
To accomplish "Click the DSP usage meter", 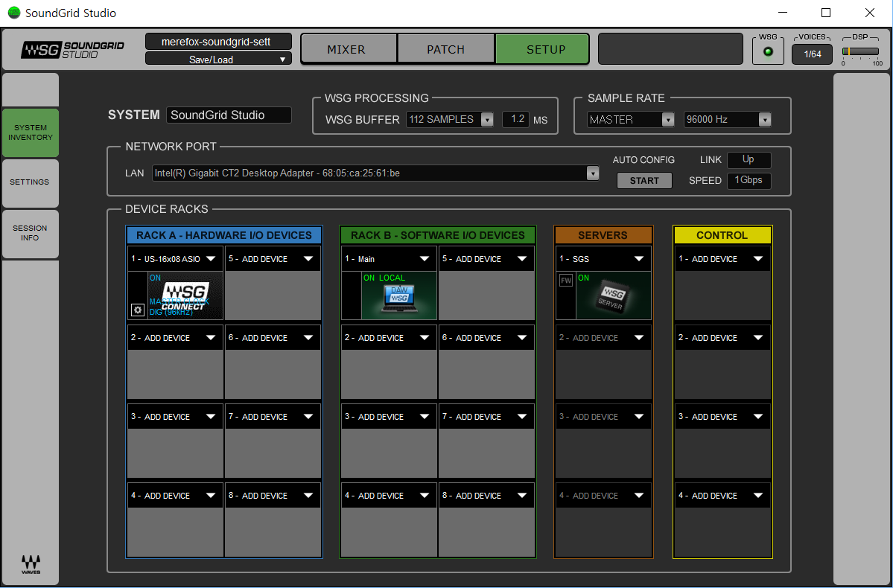I will tap(862, 51).
